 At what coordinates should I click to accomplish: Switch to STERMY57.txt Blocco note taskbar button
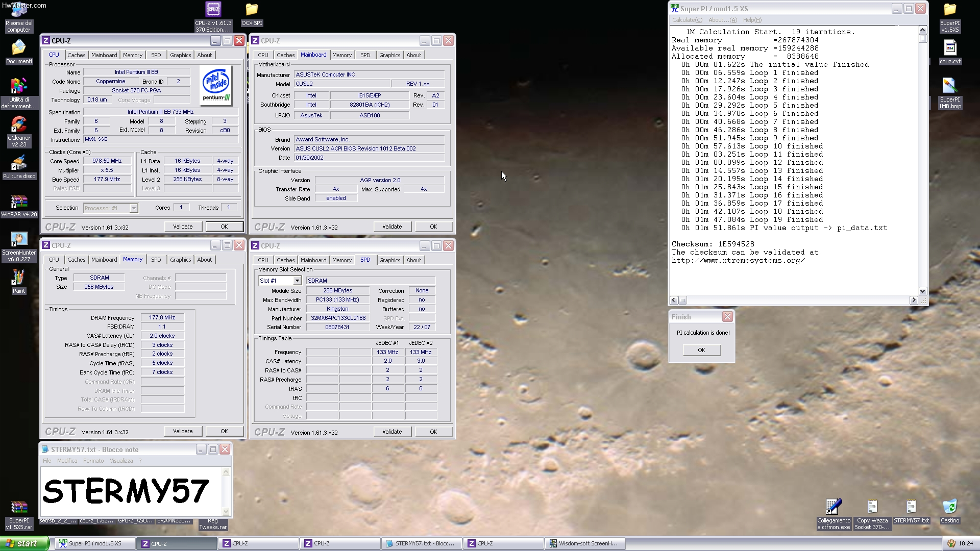pos(421,543)
